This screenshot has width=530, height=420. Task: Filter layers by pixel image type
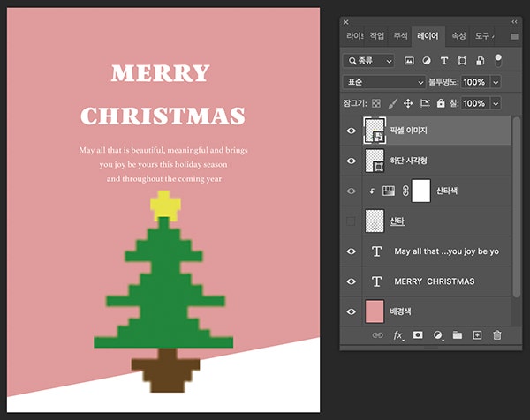click(410, 61)
